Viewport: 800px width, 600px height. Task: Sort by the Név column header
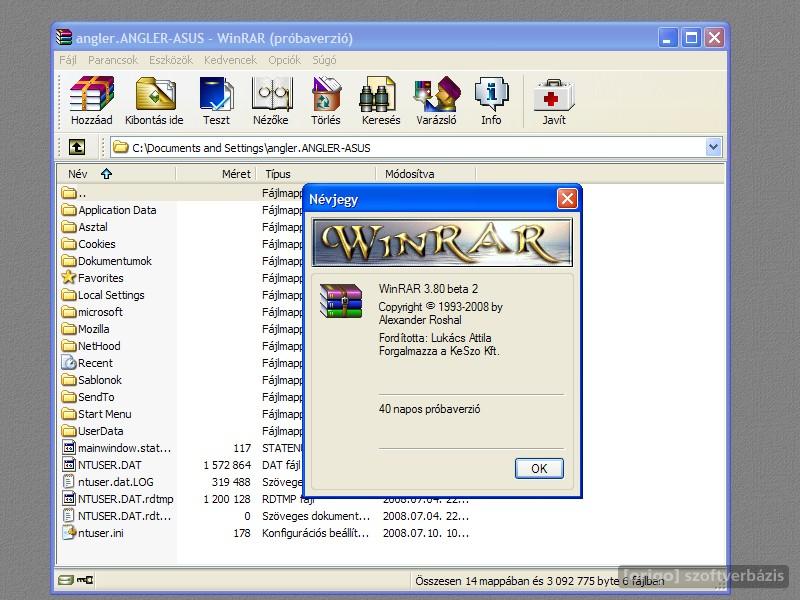[116, 174]
